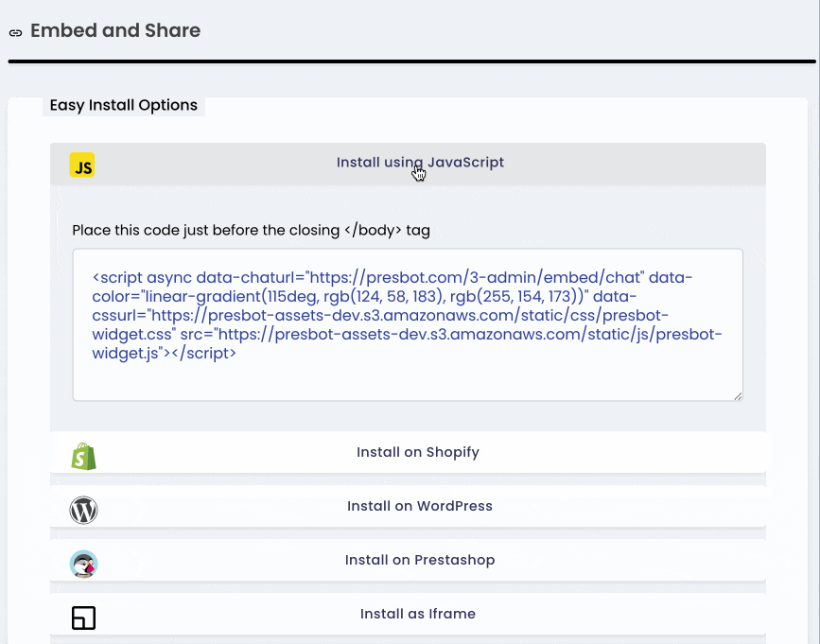820x644 pixels.
Task: Expand the Install on WordPress section
Action: click(408, 506)
